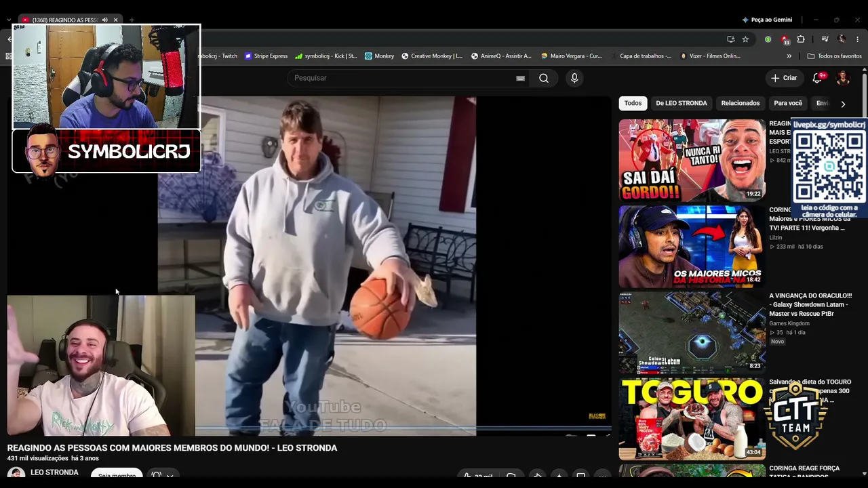
Task: Open the Stripe Express bookmark
Action: click(x=266, y=56)
